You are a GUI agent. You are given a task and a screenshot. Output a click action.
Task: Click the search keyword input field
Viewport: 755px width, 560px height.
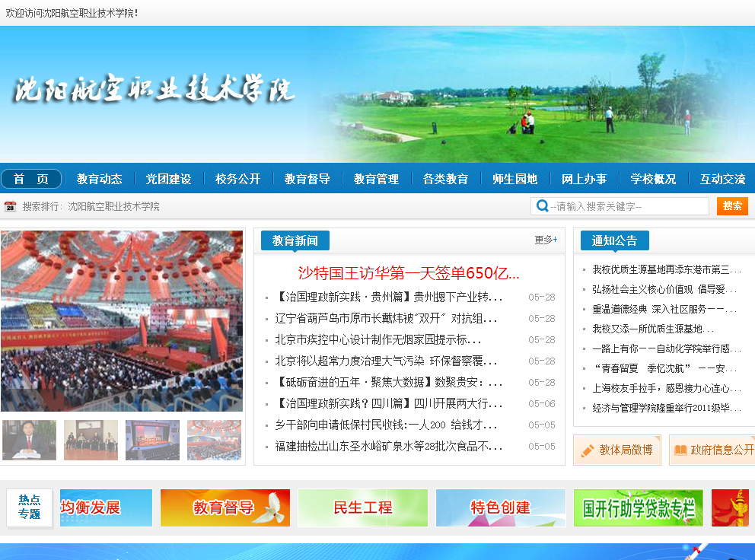pyautogui.click(x=628, y=206)
